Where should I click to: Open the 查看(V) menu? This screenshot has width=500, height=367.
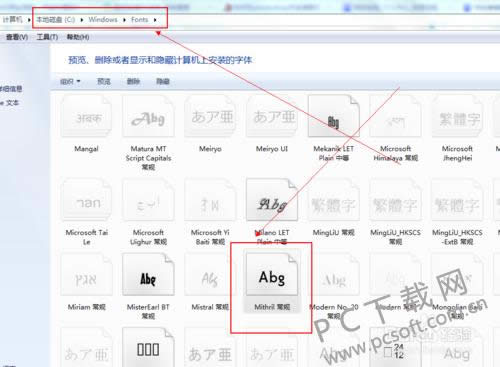[x=17, y=37]
